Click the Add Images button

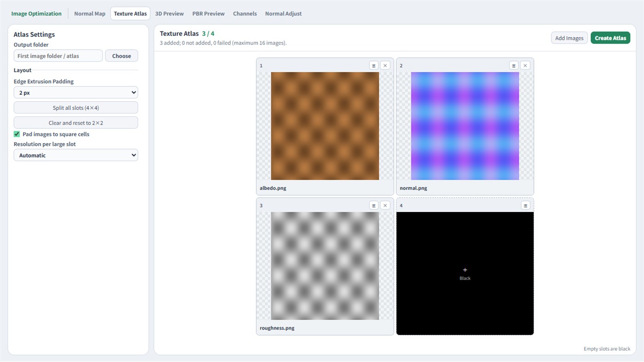pos(569,38)
